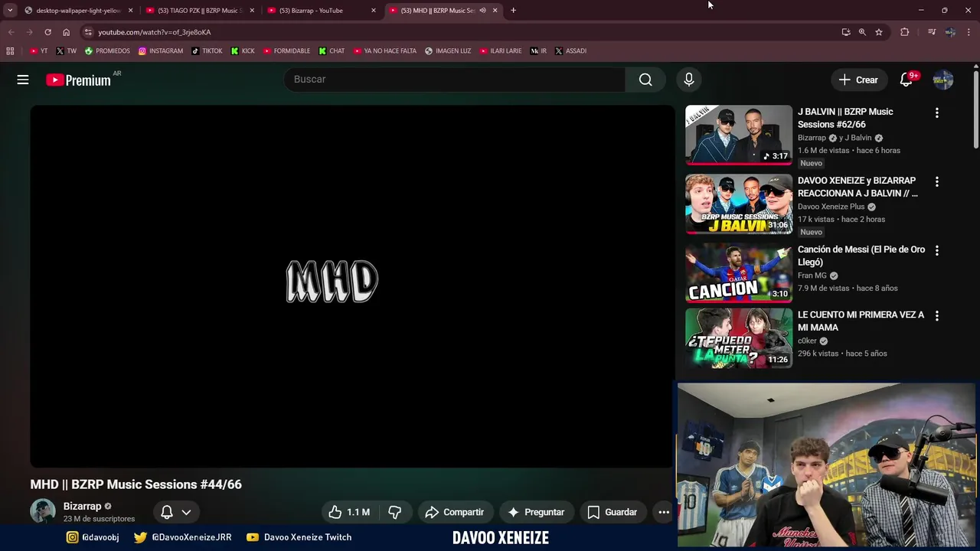Switch to Bizarrap - YouTube tab

point(322,11)
